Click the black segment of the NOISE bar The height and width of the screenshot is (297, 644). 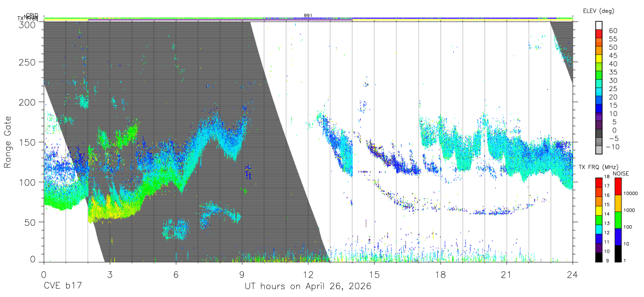pyautogui.click(x=618, y=252)
